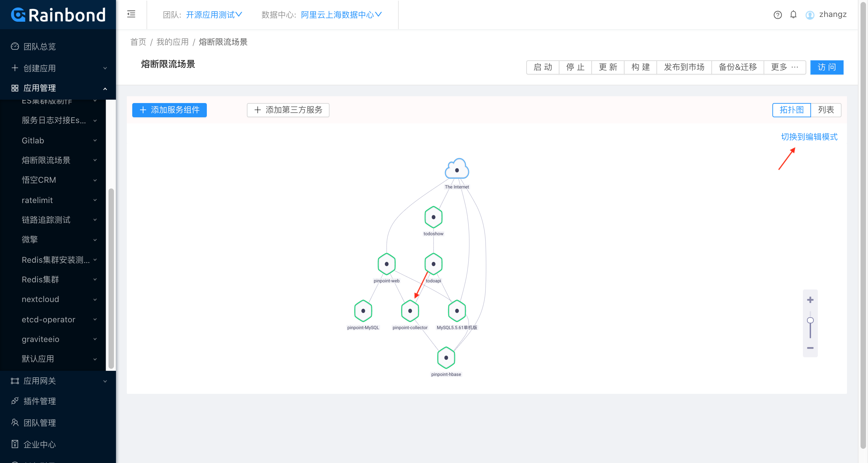Expand the Redis集群安装测... chevron

pyautogui.click(x=95, y=260)
